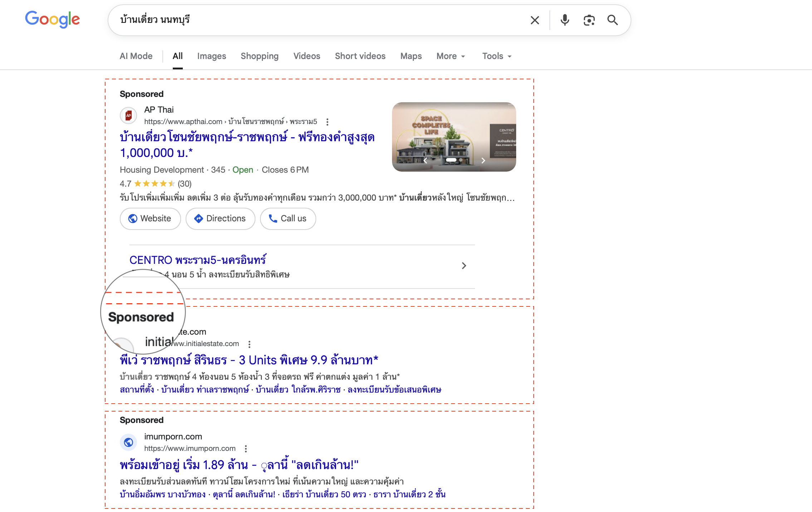Image resolution: width=812 pixels, height=512 pixels.
Task: Clear the search query with the X icon
Action: [534, 20]
